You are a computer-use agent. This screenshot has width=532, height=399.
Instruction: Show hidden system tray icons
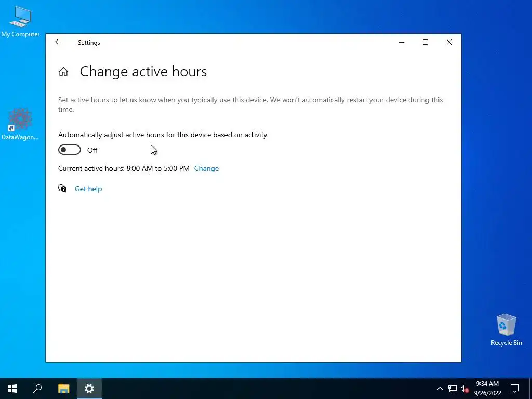click(x=440, y=389)
